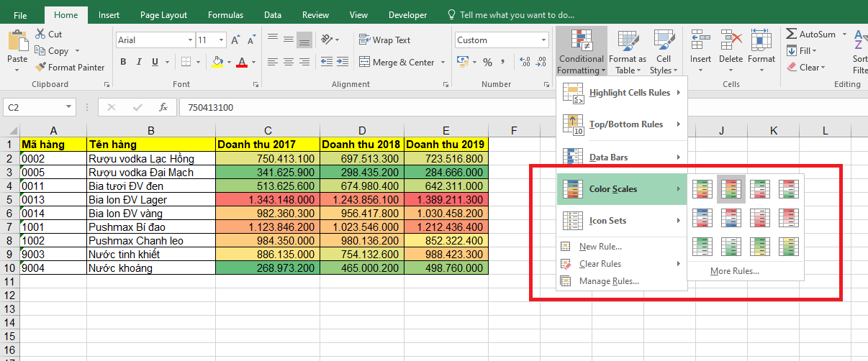Click the More Rules link
The height and width of the screenshot is (361, 868).
tap(734, 271)
